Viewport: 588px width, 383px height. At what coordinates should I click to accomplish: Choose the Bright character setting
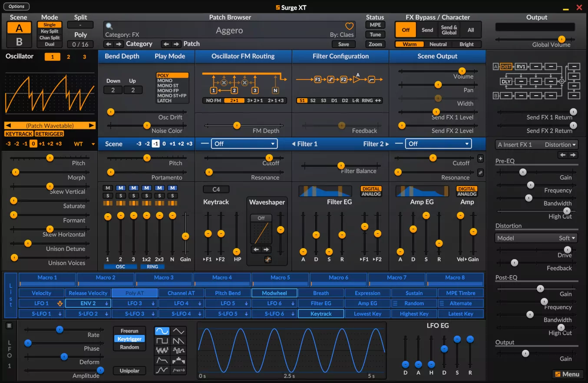coord(466,44)
